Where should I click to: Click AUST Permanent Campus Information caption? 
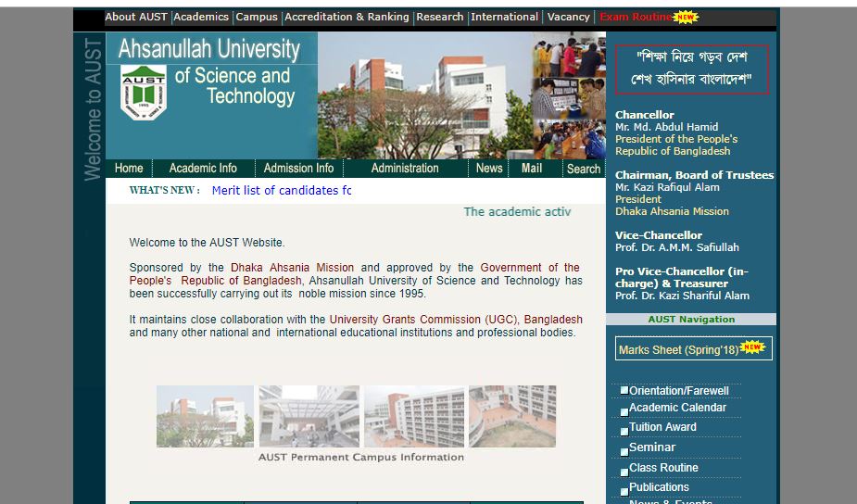click(360, 457)
